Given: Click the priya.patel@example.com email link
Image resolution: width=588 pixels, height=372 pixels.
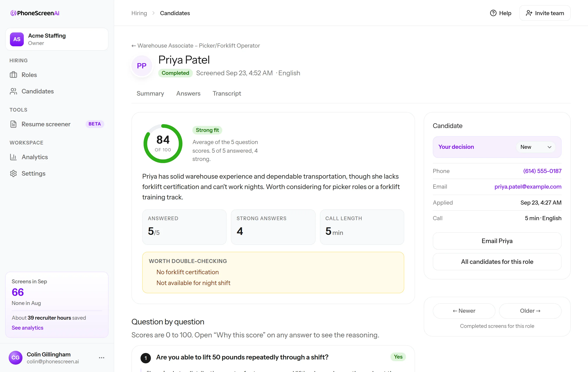Looking at the screenshot, I should pos(528,187).
